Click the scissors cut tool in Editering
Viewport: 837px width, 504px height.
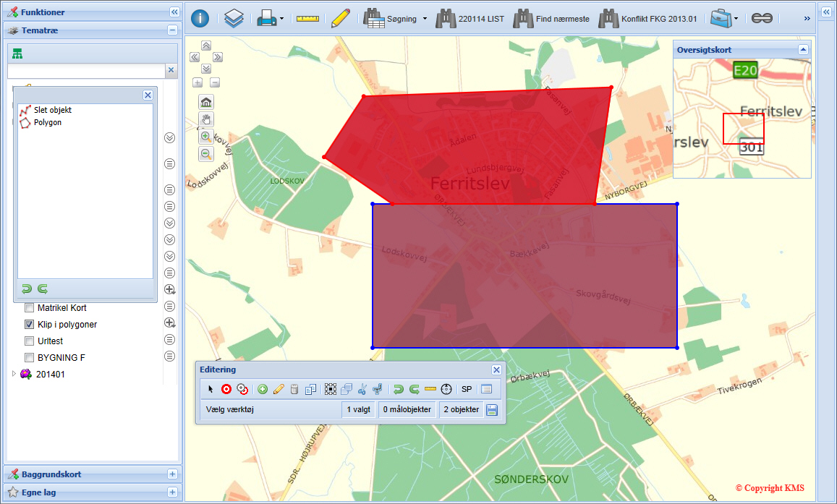click(362, 389)
